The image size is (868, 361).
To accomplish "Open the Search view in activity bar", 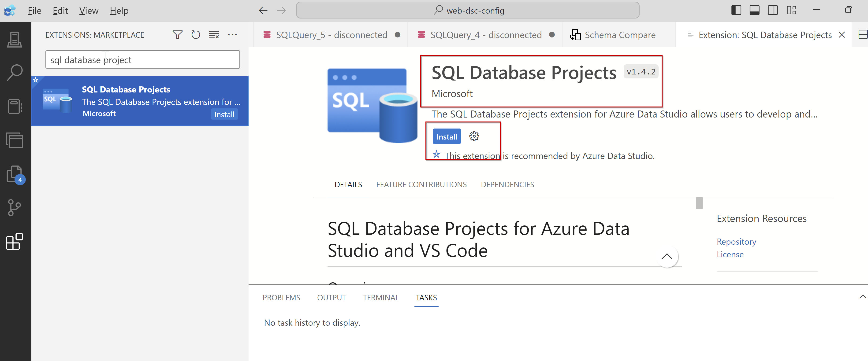I will (x=15, y=73).
